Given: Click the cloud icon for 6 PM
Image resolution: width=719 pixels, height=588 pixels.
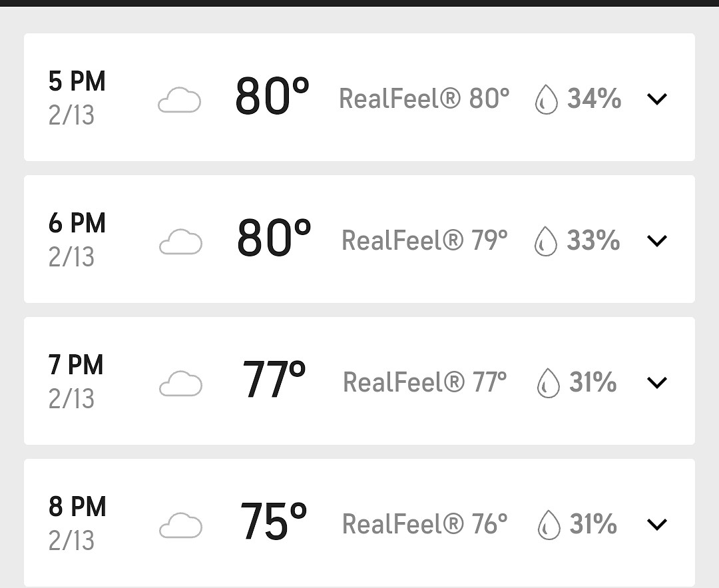Looking at the screenshot, I should pos(180,242).
